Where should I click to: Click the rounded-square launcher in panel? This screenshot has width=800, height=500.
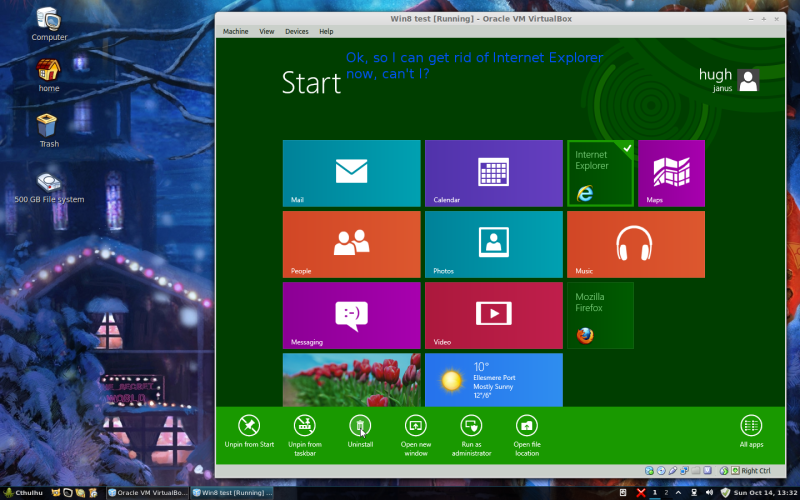click(67, 492)
